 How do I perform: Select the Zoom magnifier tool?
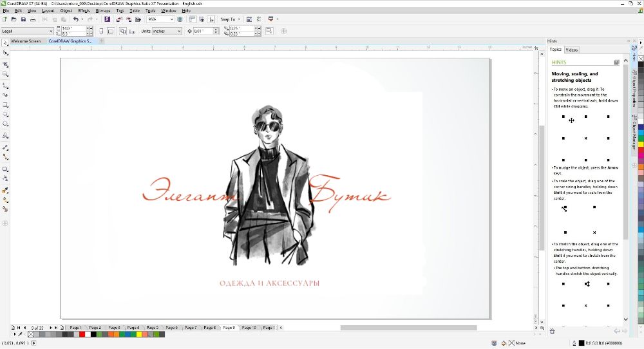pyautogui.click(x=6, y=74)
